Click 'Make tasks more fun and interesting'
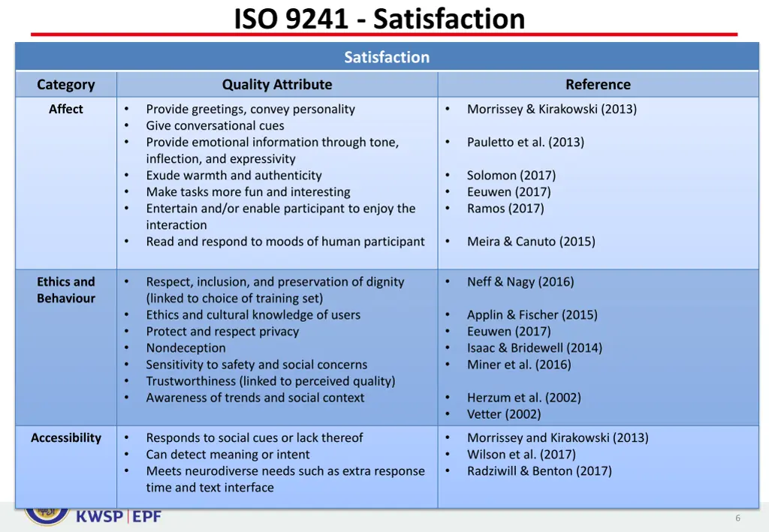 248,191
